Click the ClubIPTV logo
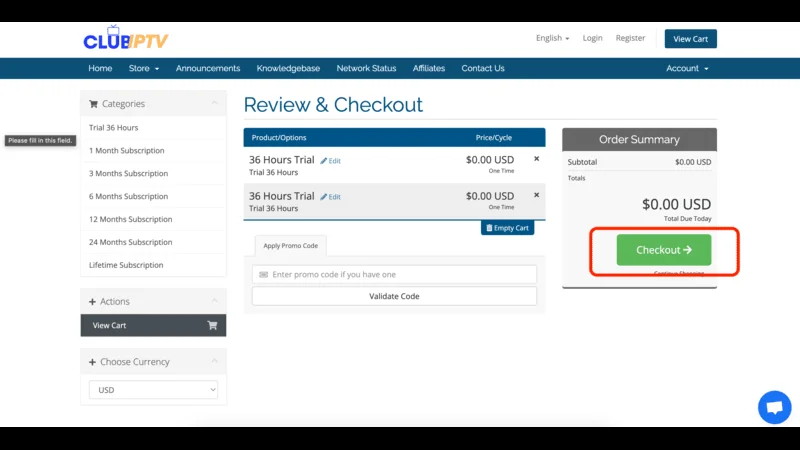Viewport: 800px width, 450px height. (x=126, y=40)
